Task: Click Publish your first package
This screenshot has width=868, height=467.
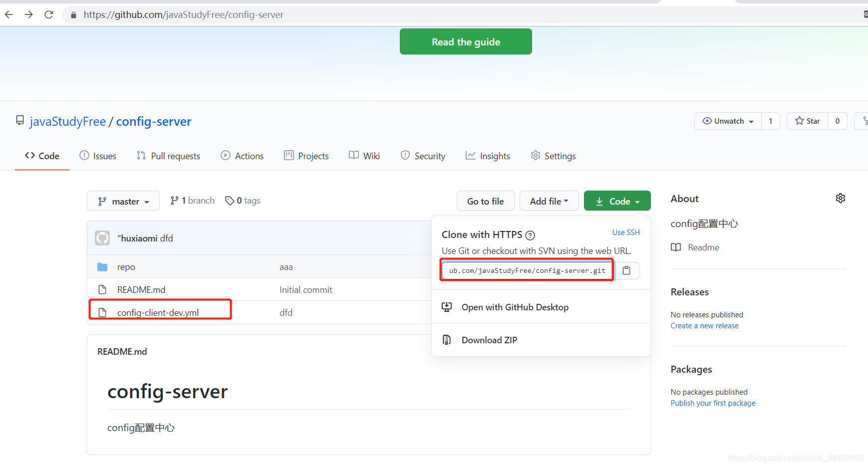Action: (x=713, y=403)
